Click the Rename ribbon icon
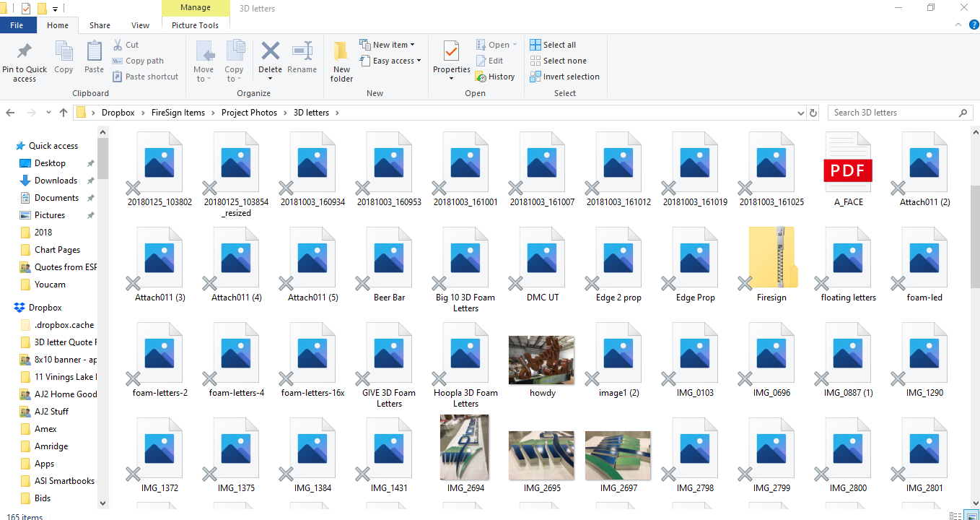The height and width of the screenshot is (520, 980). tap(302, 51)
